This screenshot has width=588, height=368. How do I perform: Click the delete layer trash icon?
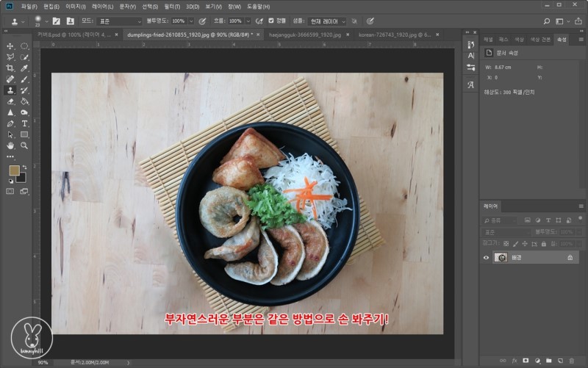tap(572, 361)
